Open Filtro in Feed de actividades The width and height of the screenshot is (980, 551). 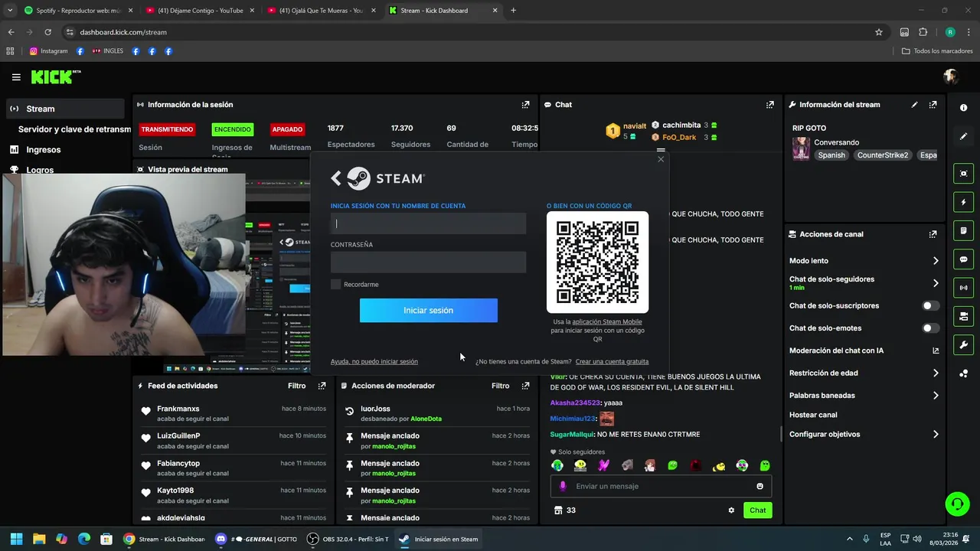pyautogui.click(x=296, y=386)
